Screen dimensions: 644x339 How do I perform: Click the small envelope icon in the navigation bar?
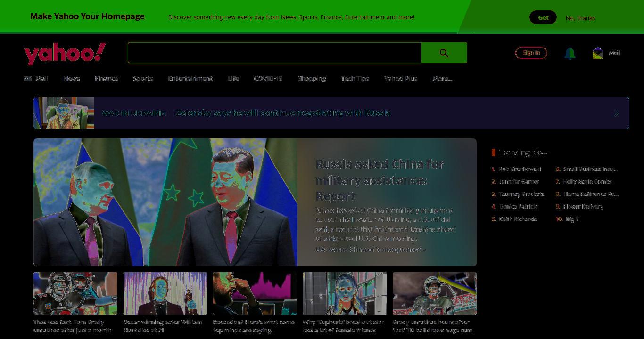pos(28,79)
